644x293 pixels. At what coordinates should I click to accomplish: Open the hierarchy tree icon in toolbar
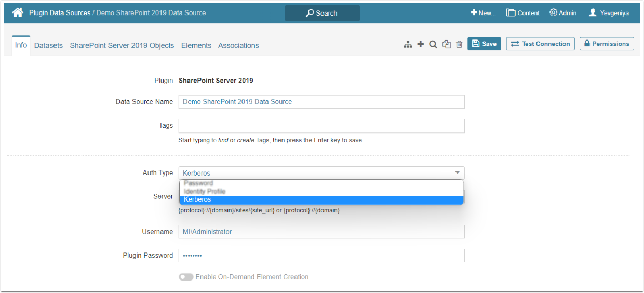pos(408,45)
